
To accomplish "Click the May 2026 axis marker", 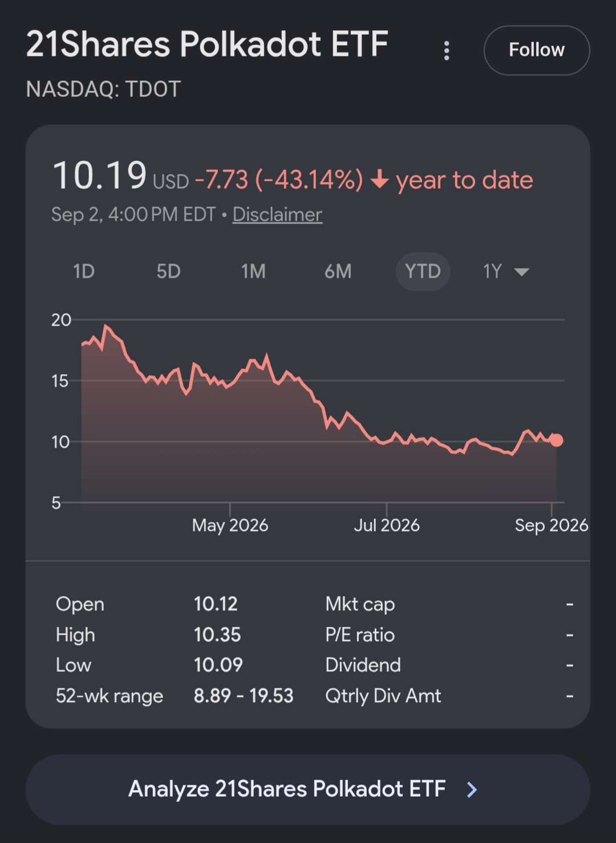I will click(230, 525).
